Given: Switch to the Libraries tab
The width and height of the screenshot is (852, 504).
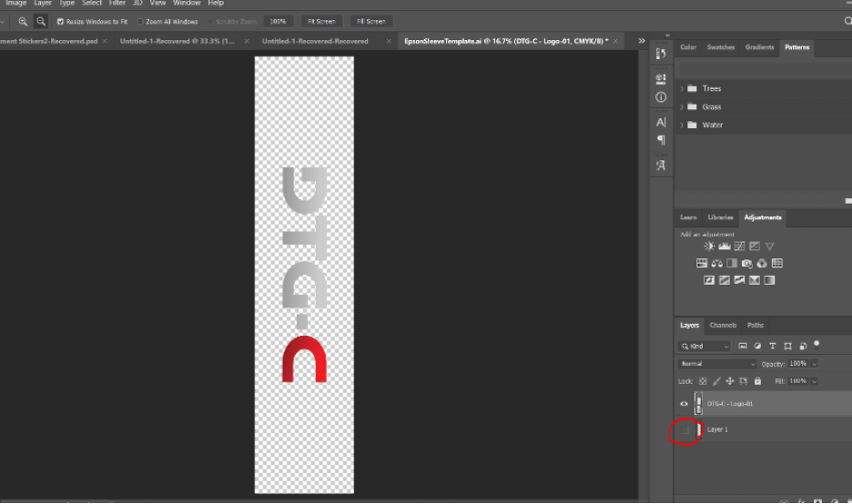Looking at the screenshot, I should pos(721,217).
